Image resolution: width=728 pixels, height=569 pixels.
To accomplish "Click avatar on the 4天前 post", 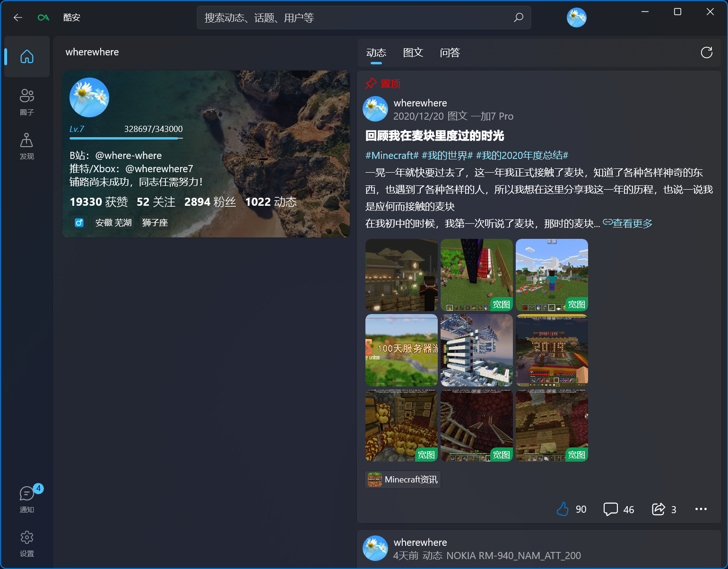I will pos(375,548).
